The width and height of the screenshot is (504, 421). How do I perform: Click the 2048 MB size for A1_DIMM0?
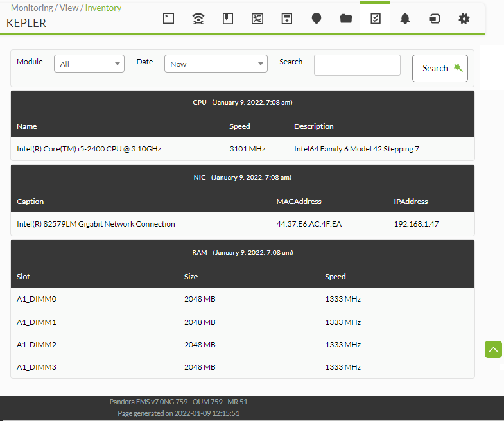[200, 299]
